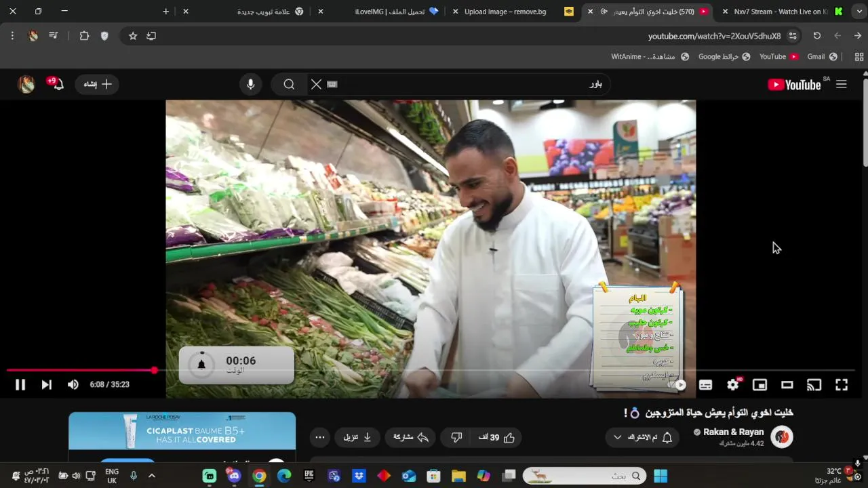Screen dimensions: 868x488
Task: Like the video (39 ألف)
Action: click(497, 437)
